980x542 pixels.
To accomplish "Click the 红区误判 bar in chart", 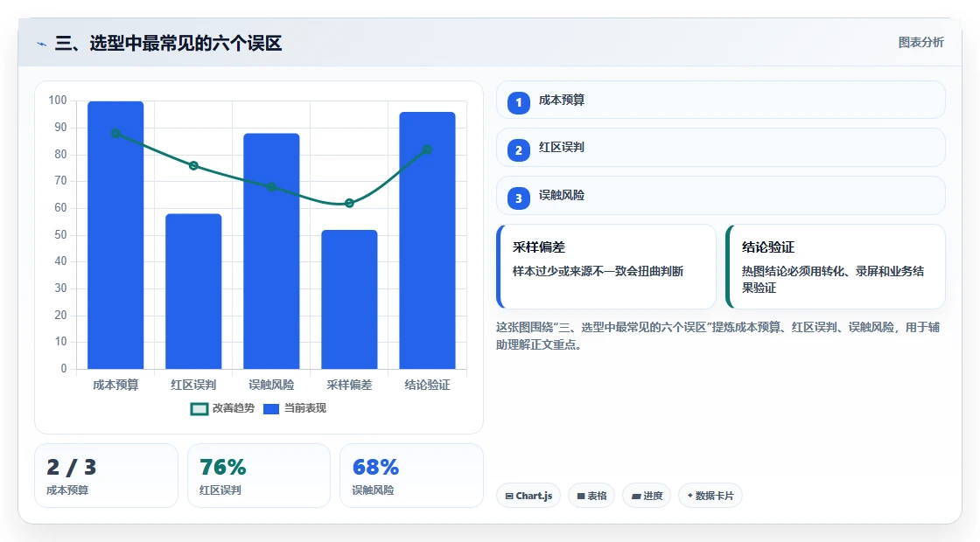I will (193, 292).
